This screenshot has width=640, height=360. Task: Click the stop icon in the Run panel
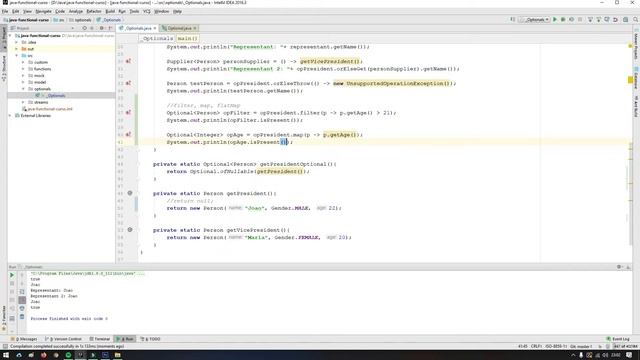pos(12,283)
